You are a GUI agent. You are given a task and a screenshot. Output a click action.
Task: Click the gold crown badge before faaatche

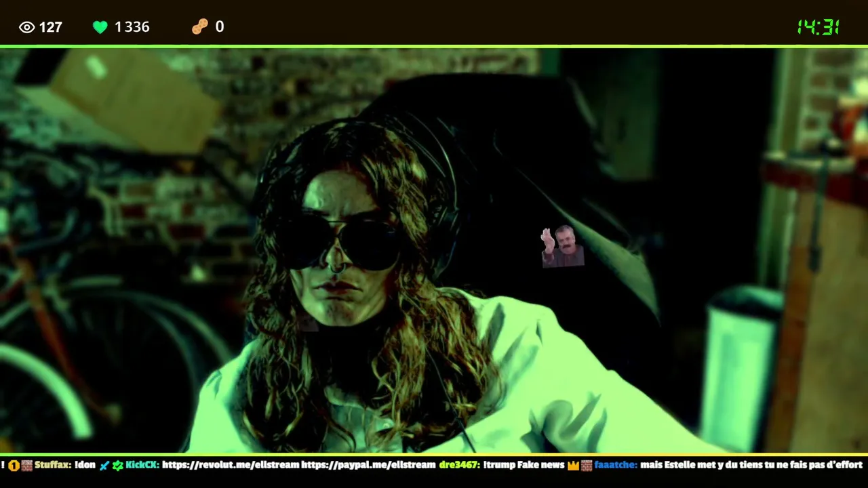(573, 466)
